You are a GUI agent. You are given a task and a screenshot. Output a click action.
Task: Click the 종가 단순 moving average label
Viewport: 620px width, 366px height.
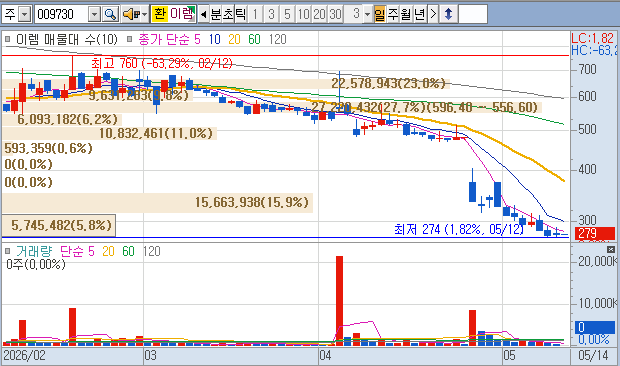[164, 39]
